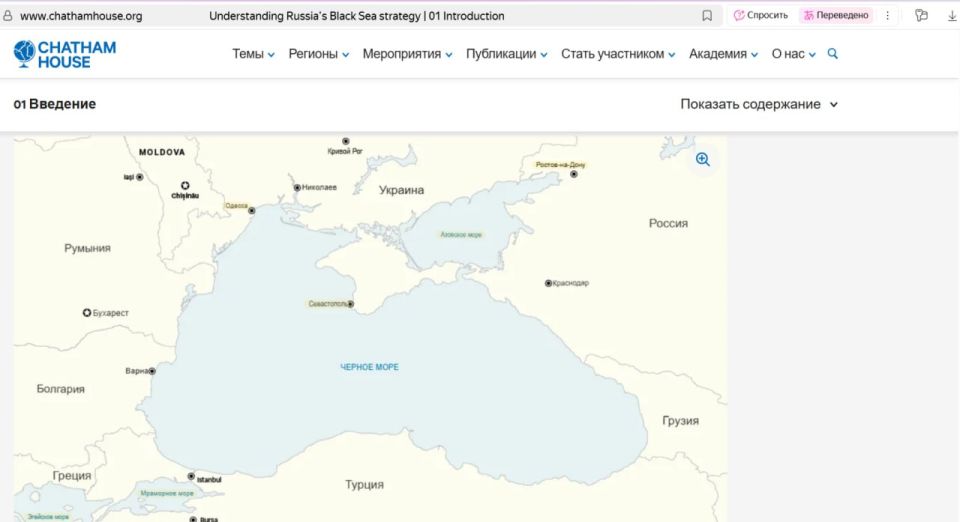Click the www.chathamhouse.org address field
960x522 pixels.
click(81, 16)
